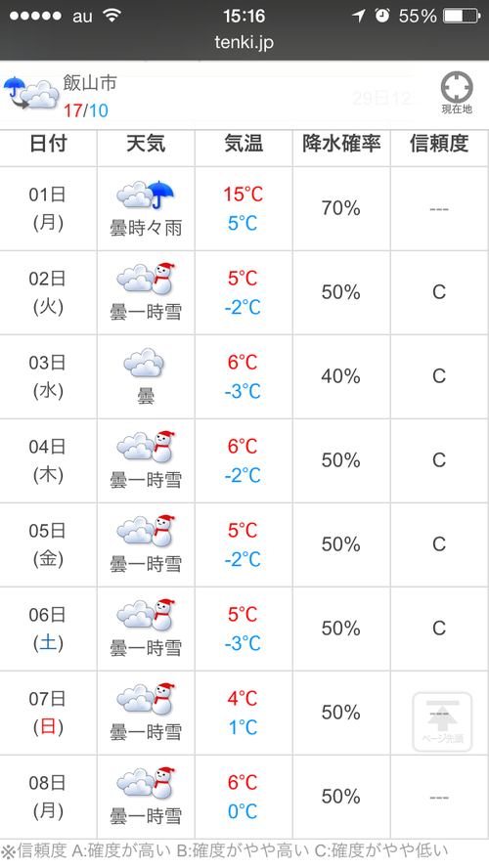Tap the tenki.jp address bar
Viewport: 489px width, 868px height.
click(x=244, y=42)
